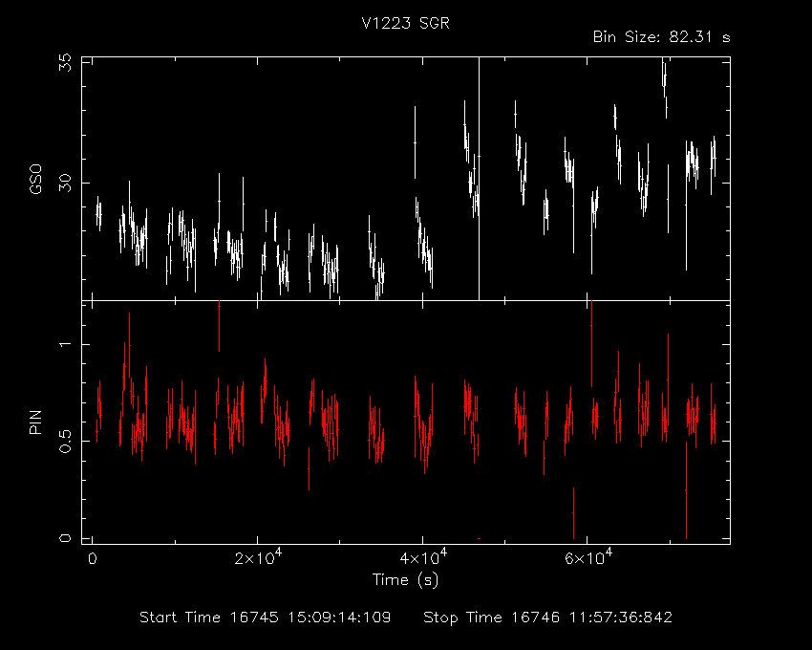Viewport: 812px width, 650px height.
Task: Click the Time (s) x-axis label
Action: (x=405, y=579)
